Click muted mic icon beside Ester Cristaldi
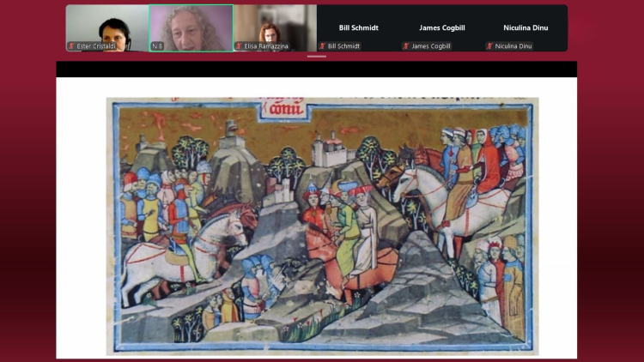Viewport: 644px width, 362px height. [x=72, y=46]
